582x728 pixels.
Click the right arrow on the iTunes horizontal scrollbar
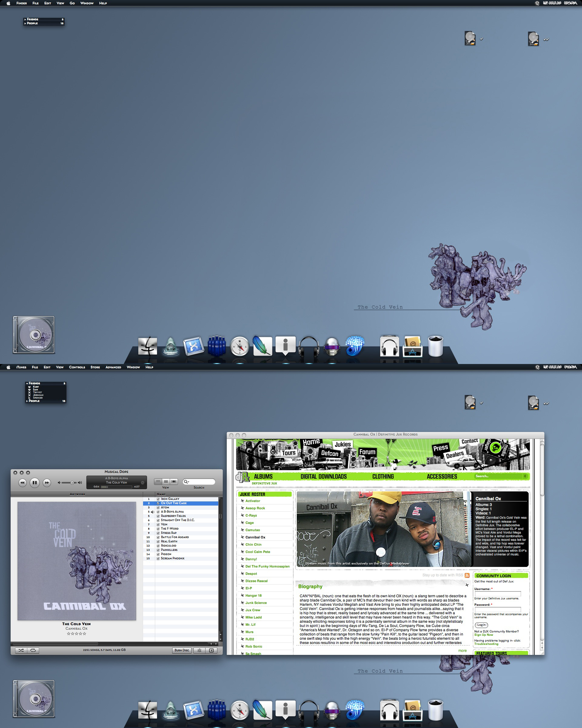216,644
